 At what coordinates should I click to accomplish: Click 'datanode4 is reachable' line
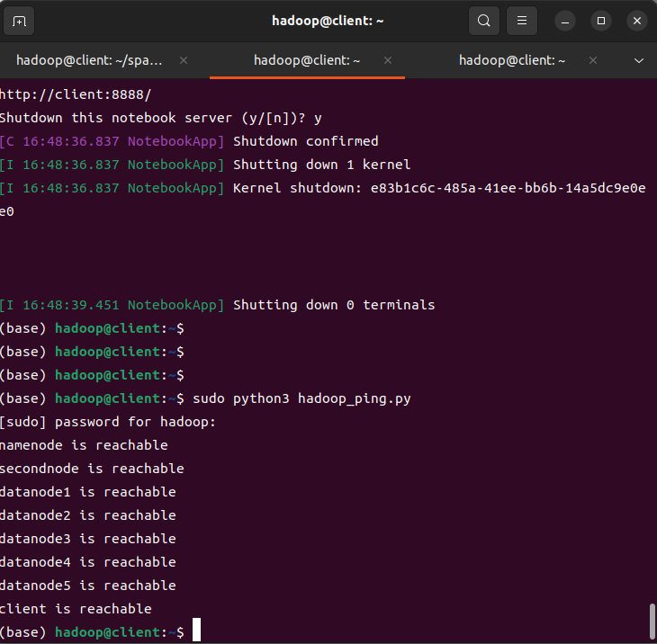coord(88,562)
